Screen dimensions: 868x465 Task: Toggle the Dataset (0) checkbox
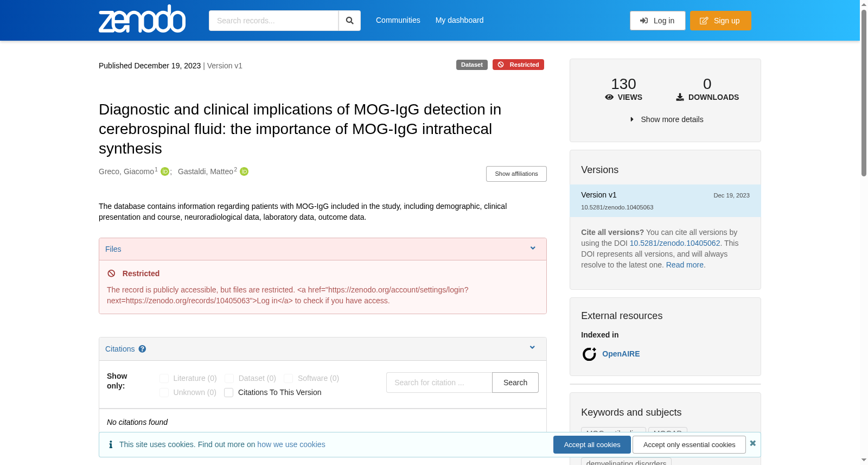point(229,378)
